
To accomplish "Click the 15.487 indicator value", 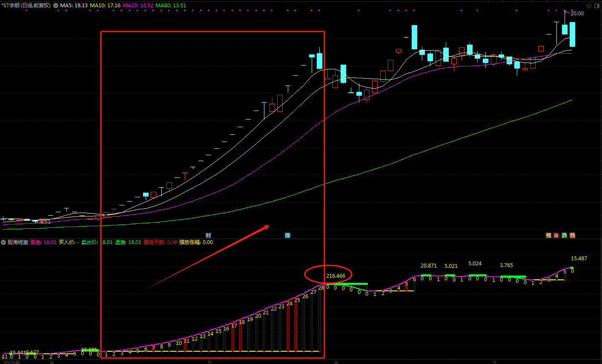I will (579, 259).
